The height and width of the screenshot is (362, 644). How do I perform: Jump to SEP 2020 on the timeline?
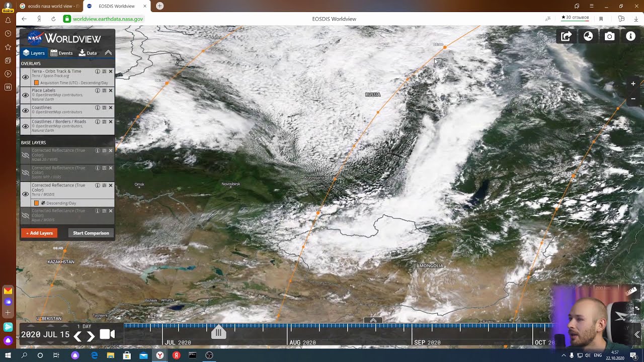tap(427, 342)
